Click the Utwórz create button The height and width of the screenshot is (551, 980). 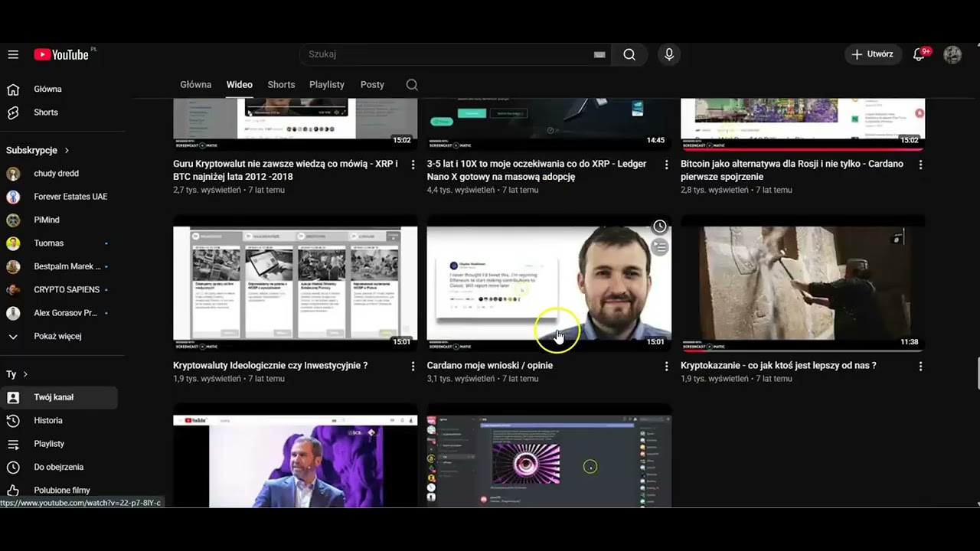[x=874, y=54]
